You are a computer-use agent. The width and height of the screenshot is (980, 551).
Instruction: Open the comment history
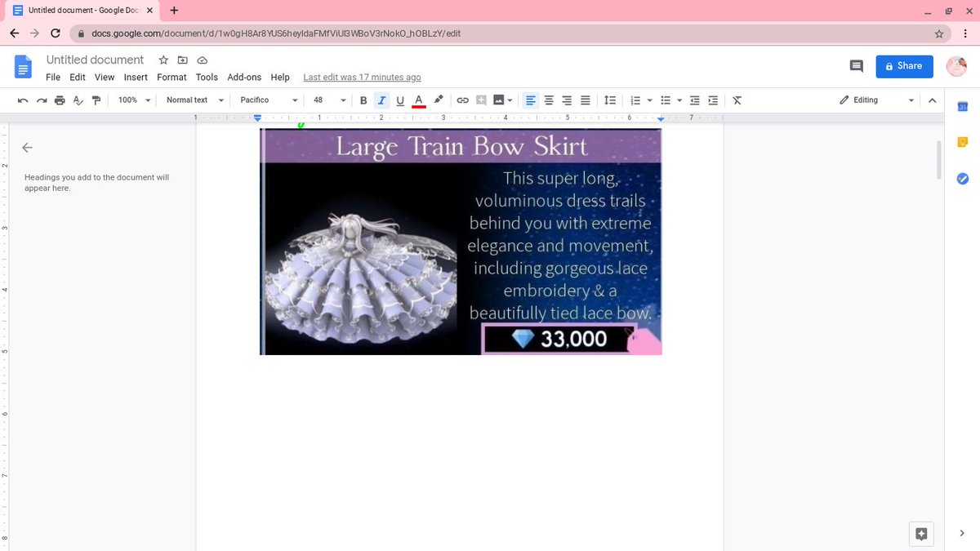coord(856,66)
